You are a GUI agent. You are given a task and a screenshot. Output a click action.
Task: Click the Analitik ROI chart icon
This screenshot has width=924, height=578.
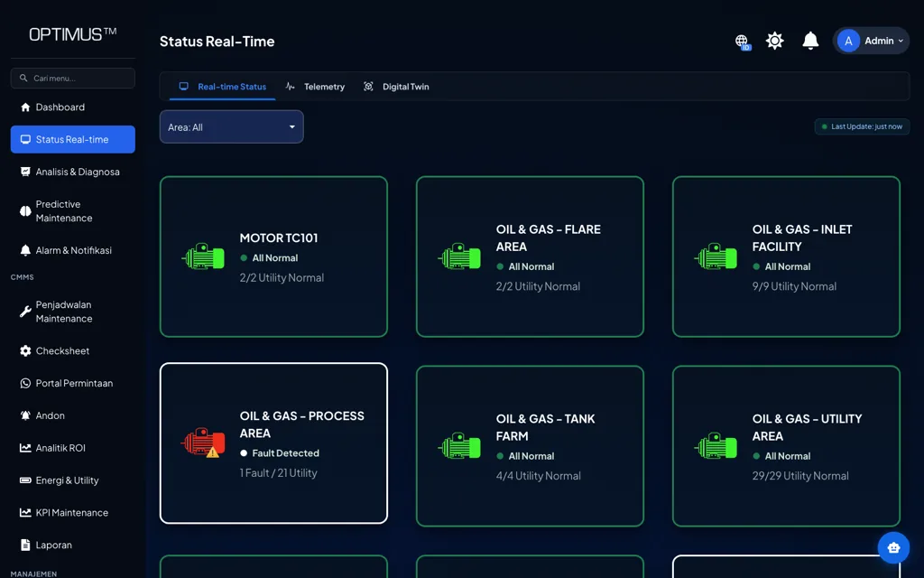25,448
